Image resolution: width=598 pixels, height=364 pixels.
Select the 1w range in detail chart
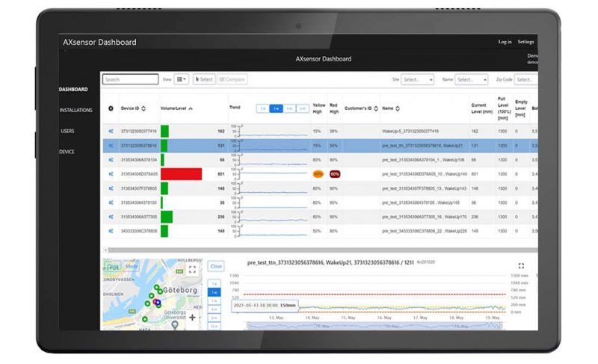point(214,292)
